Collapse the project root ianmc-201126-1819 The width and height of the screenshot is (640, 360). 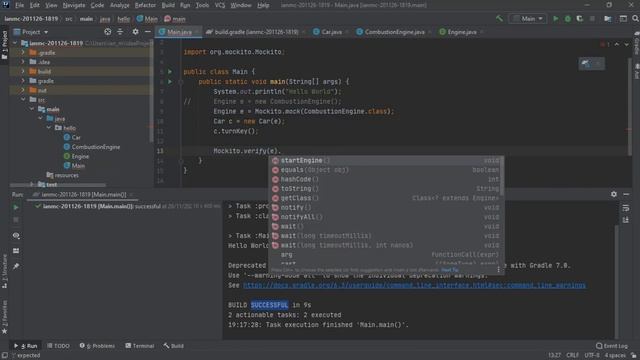[x=15, y=43]
